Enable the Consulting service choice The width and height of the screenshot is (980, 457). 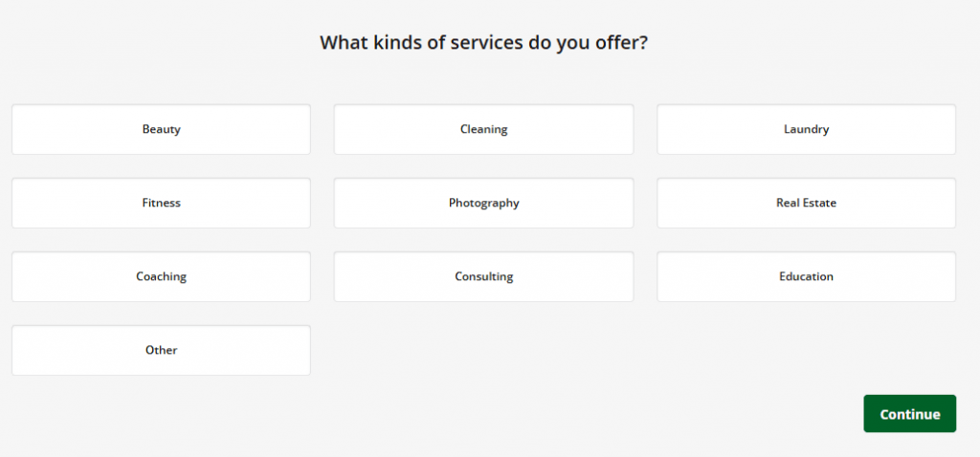click(x=483, y=276)
